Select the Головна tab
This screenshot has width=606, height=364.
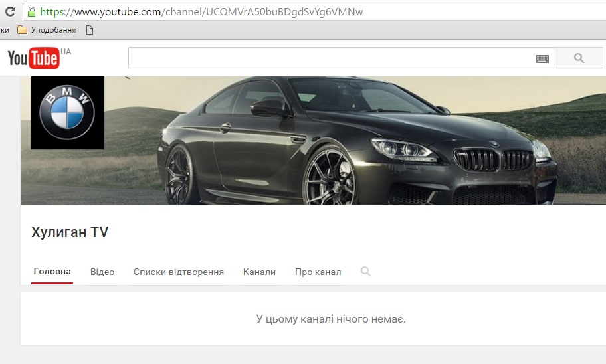tap(52, 272)
